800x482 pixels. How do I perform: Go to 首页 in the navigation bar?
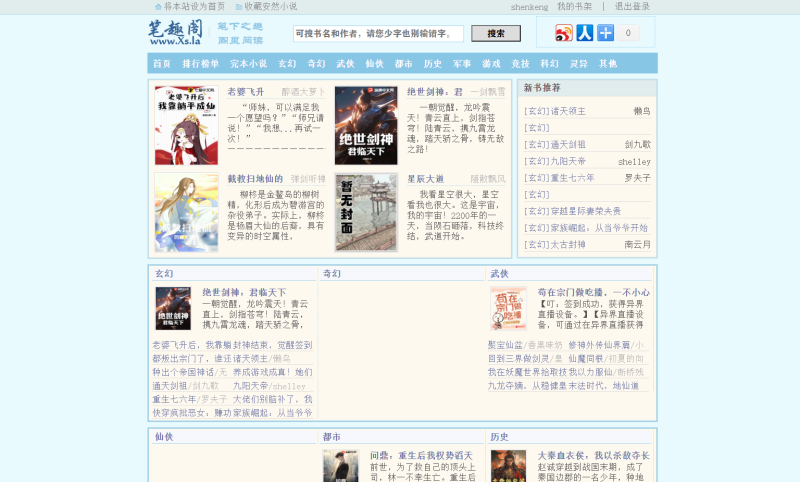click(x=162, y=64)
